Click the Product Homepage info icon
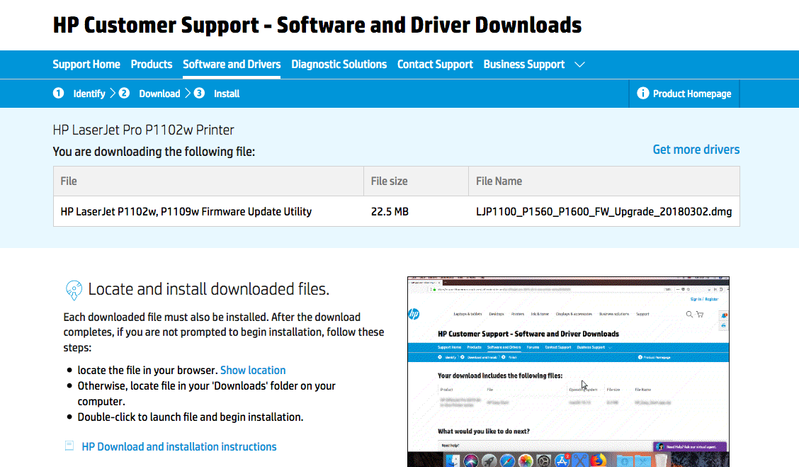799x467 pixels. (x=643, y=94)
